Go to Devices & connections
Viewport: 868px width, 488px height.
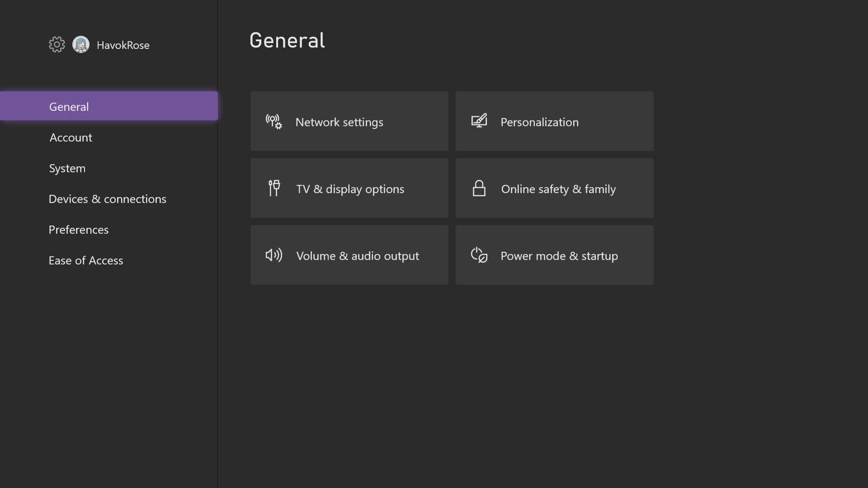click(x=107, y=199)
